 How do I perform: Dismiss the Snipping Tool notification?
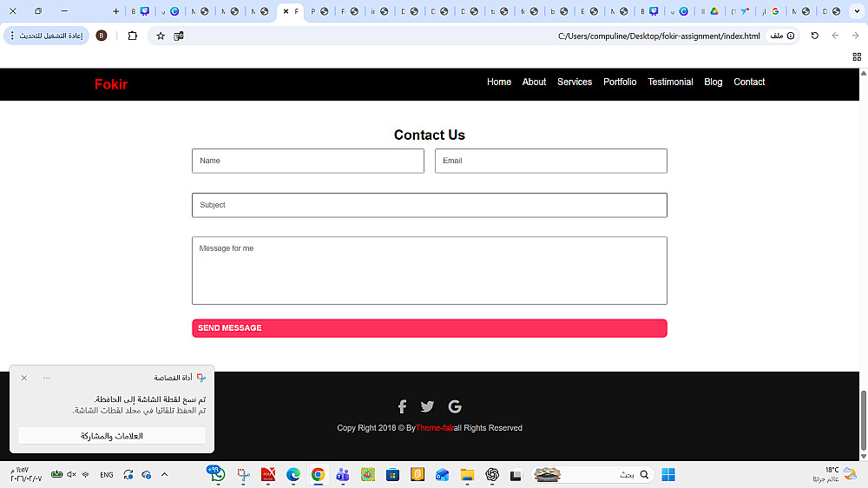[x=23, y=378]
